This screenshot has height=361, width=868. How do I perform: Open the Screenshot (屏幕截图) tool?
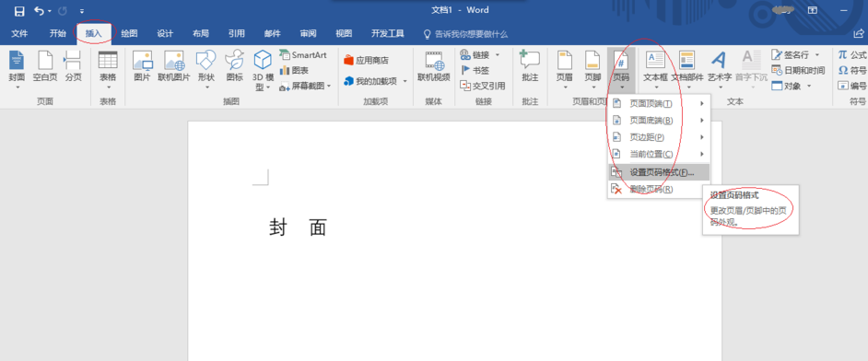coord(305,86)
